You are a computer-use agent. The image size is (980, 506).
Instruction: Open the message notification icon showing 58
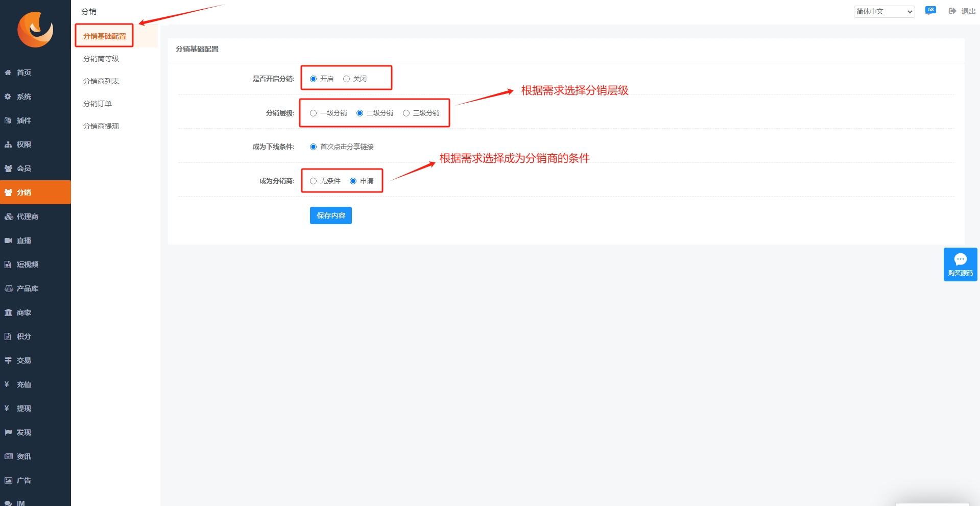pyautogui.click(x=930, y=10)
